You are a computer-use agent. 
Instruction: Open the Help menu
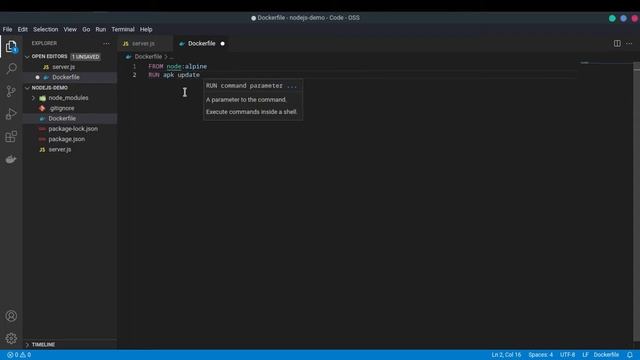pos(146,29)
